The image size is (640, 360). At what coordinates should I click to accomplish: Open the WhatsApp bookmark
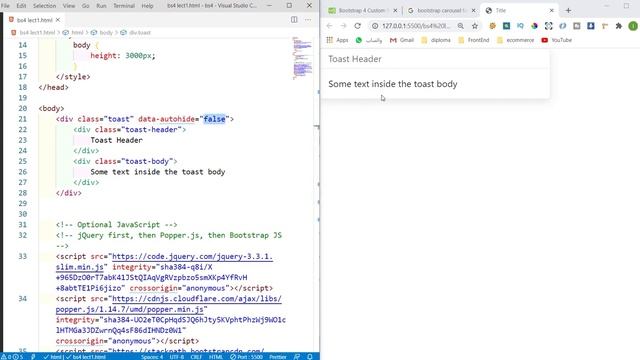click(369, 40)
